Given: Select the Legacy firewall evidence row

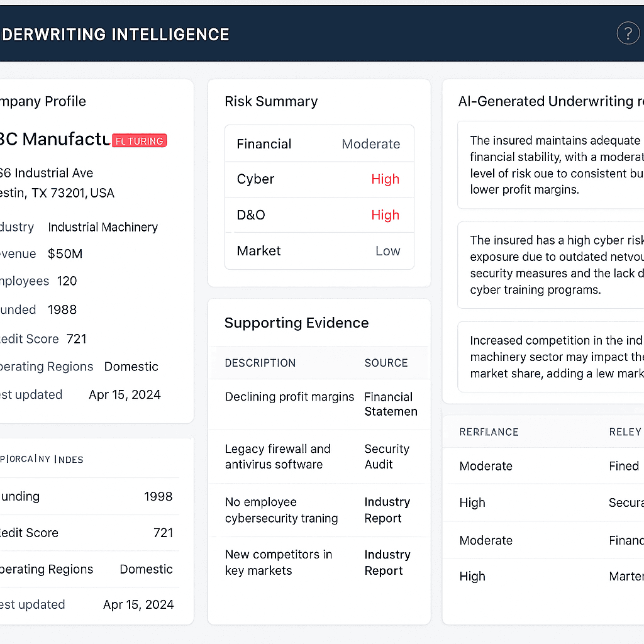Looking at the screenshot, I should pyautogui.click(x=277, y=457).
